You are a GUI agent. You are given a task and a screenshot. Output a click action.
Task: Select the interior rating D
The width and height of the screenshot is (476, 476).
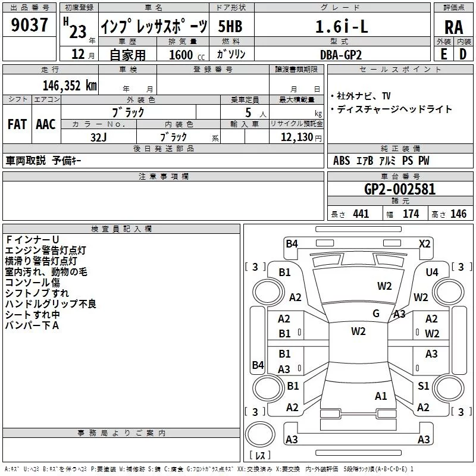463,54
